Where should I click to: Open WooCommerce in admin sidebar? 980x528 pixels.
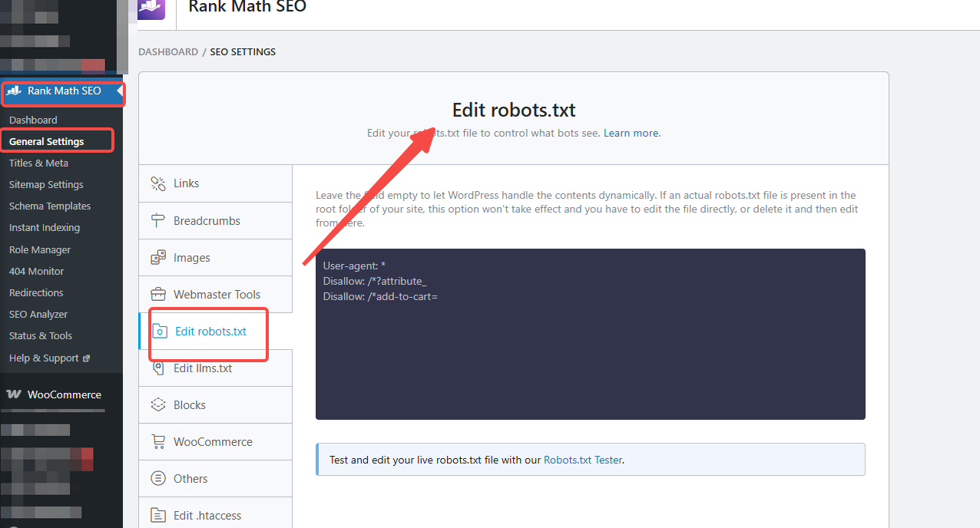tap(61, 394)
